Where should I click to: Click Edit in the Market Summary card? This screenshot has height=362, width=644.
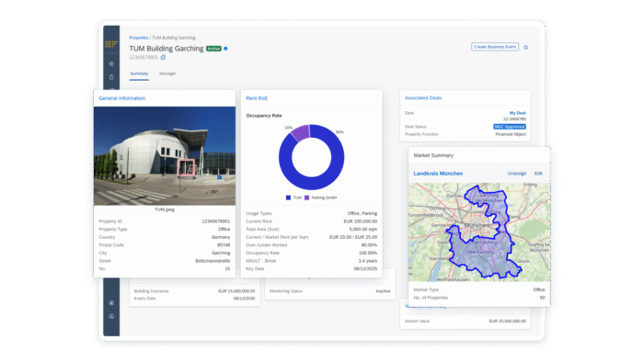(538, 174)
